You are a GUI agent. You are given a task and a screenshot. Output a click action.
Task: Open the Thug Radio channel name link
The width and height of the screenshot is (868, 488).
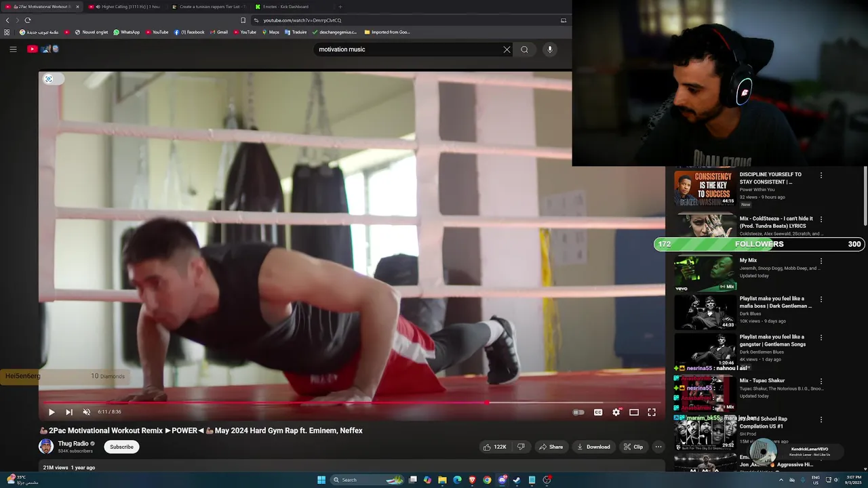click(x=73, y=443)
